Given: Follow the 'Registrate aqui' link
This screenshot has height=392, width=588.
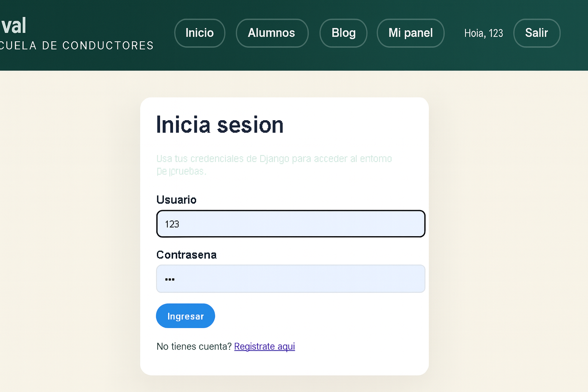Looking at the screenshot, I should click(264, 346).
